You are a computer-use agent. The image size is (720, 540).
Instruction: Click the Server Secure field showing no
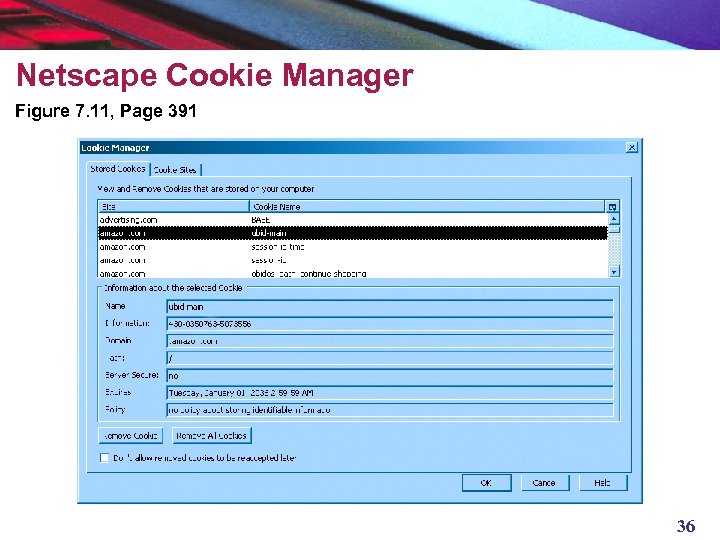pos(389,376)
